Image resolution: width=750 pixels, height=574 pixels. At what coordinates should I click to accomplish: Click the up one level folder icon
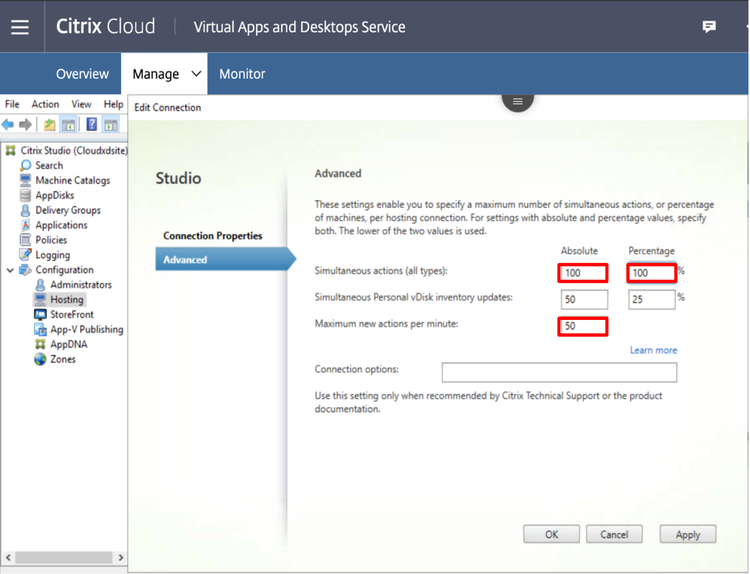click(49, 125)
